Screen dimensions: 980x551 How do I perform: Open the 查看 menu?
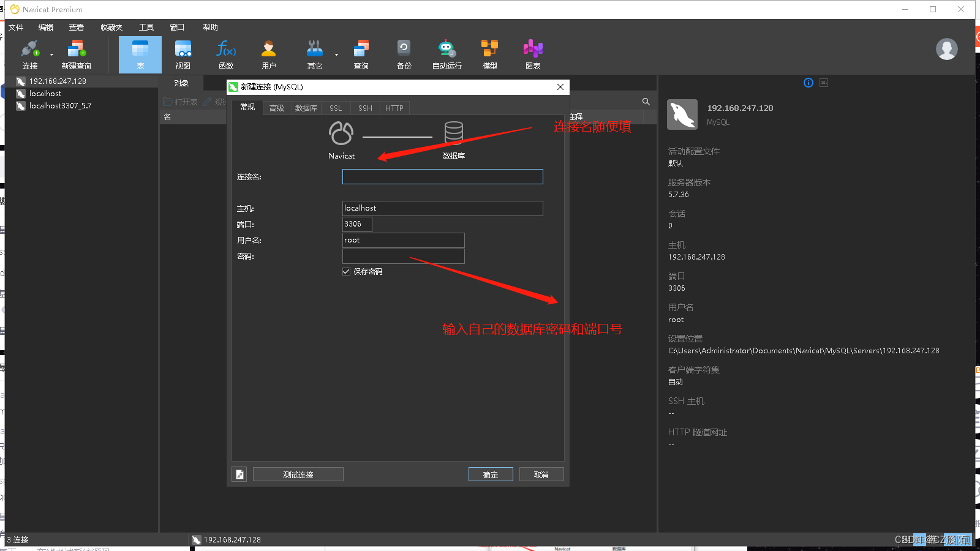pyautogui.click(x=77, y=28)
